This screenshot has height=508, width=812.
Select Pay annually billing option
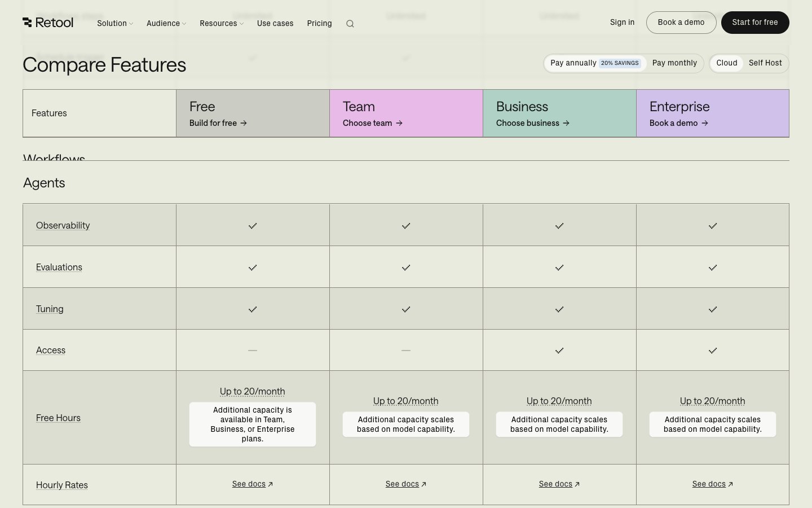[573, 63]
